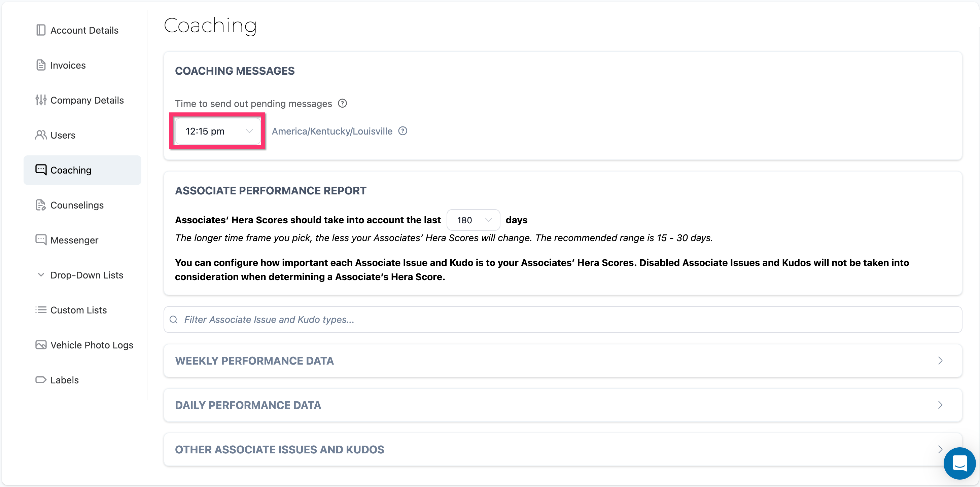The image size is (980, 487).
Task: Open the 180 days dropdown
Action: 473,220
